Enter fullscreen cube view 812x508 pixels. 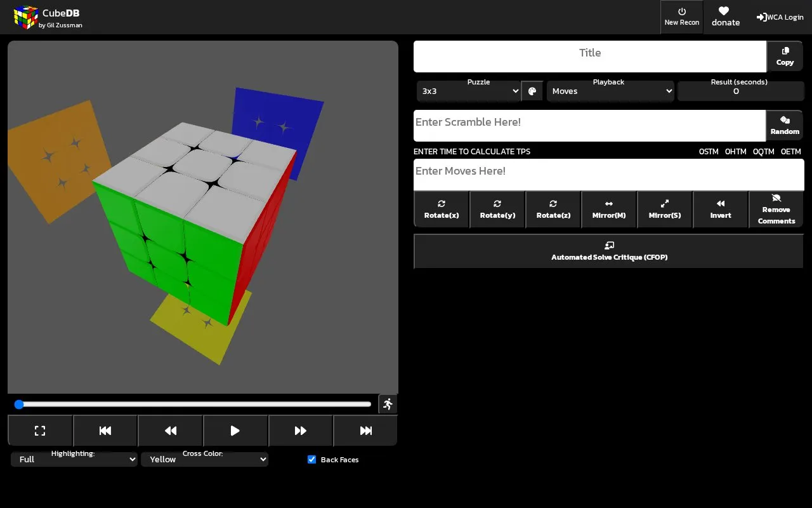[x=40, y=431]
